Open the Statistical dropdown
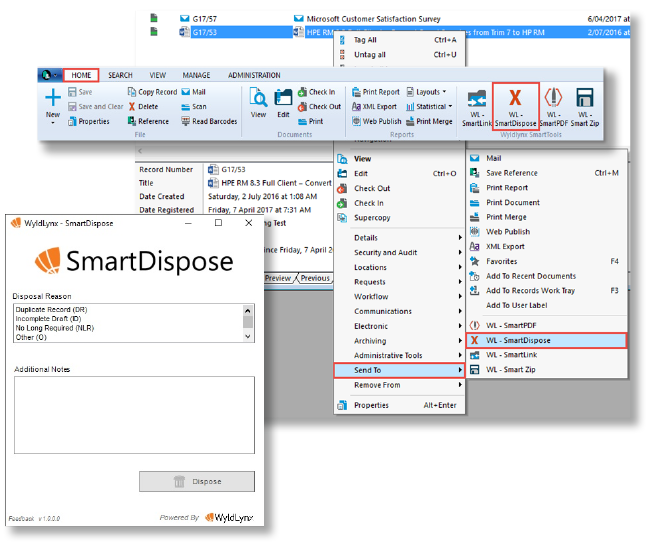 (x=429, y=107)
